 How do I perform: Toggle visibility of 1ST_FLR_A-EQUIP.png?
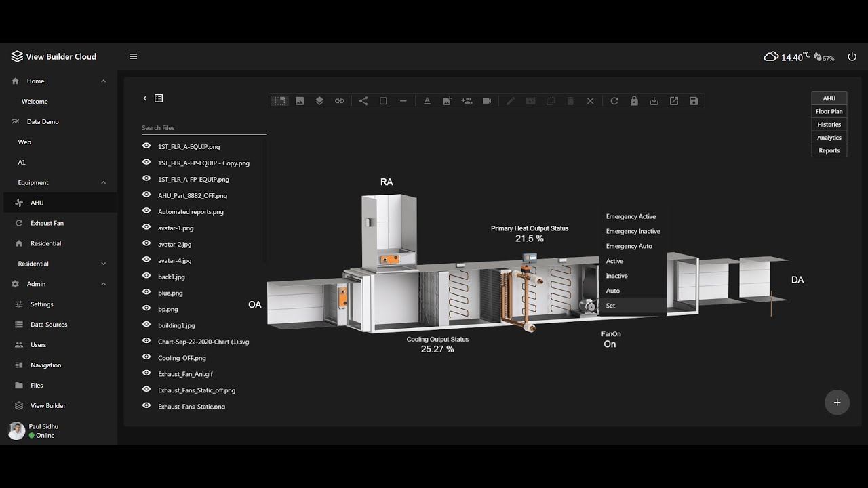(146, 146)
